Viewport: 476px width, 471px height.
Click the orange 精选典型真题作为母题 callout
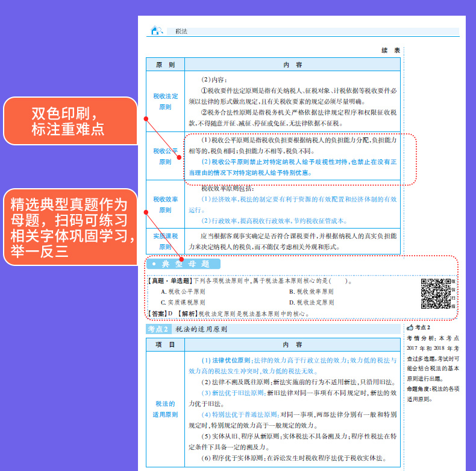click(70, 227)
